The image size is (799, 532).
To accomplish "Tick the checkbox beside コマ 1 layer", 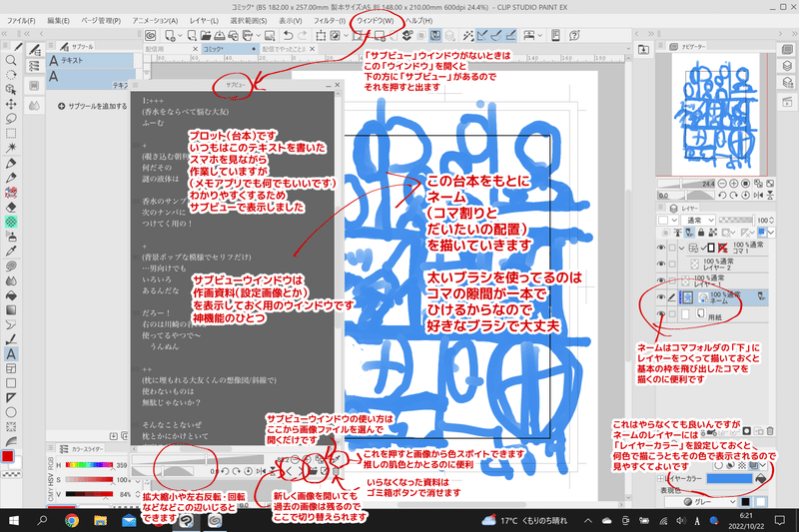I will pos(672,248).
